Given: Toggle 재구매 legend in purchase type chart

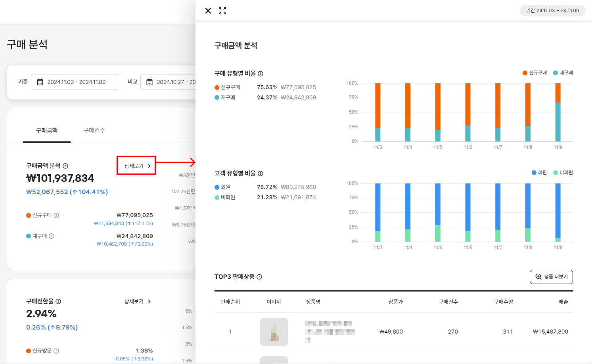Looking at the screenshot, I should point(563,73).
